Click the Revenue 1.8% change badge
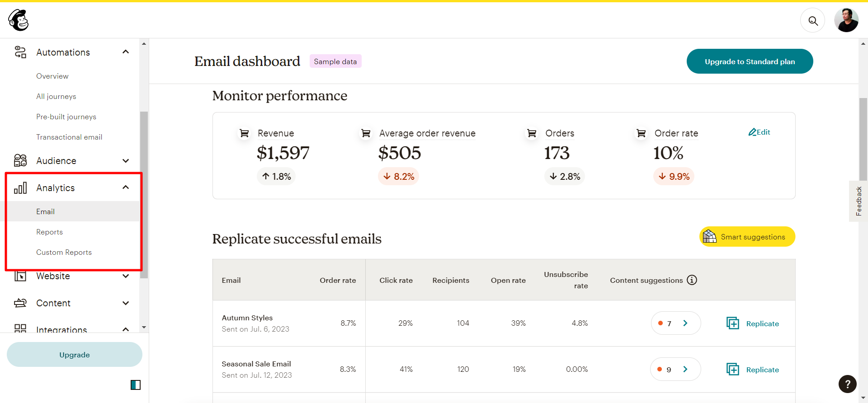868x403 pixels. tap(276, 176)
